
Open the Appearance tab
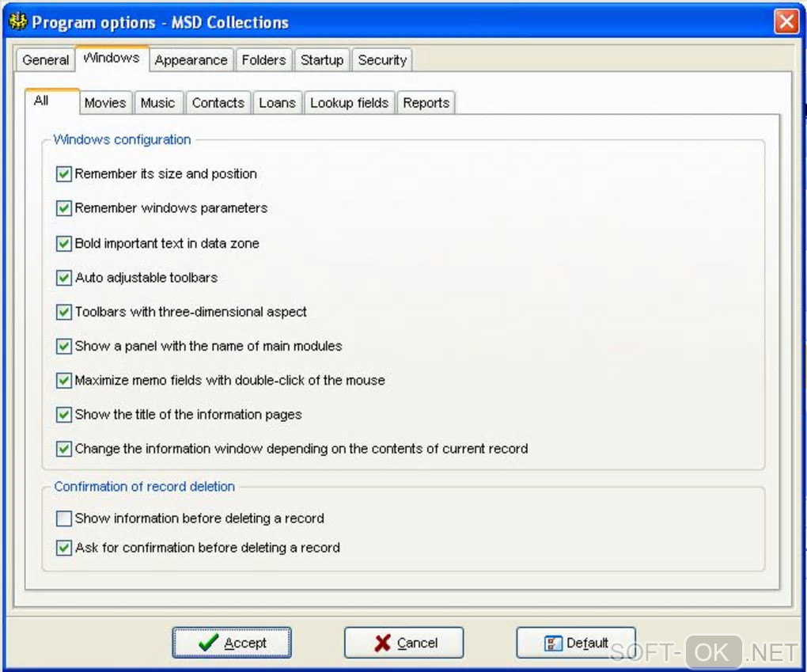[x=191, y=60]
